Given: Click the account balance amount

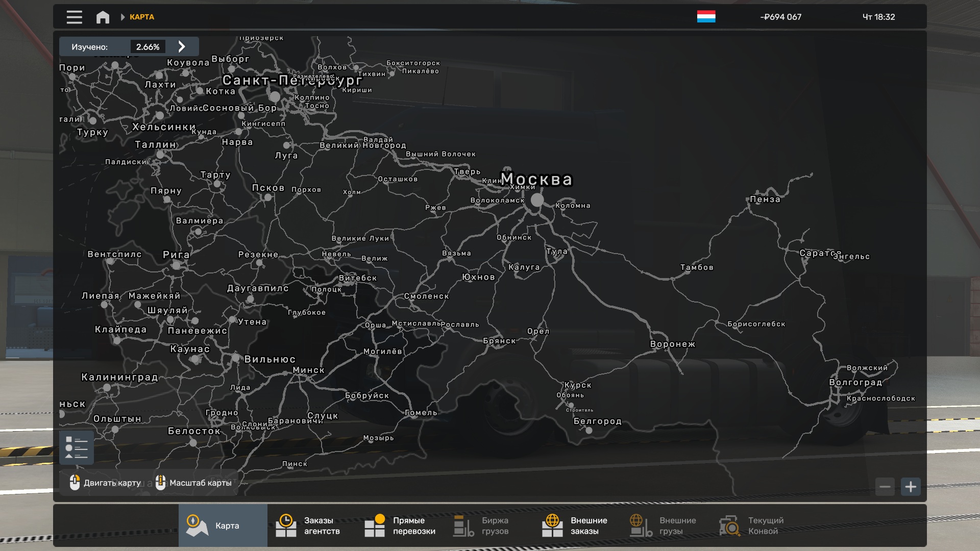Looking at the screenshot, I should click(x=780, y=17).
